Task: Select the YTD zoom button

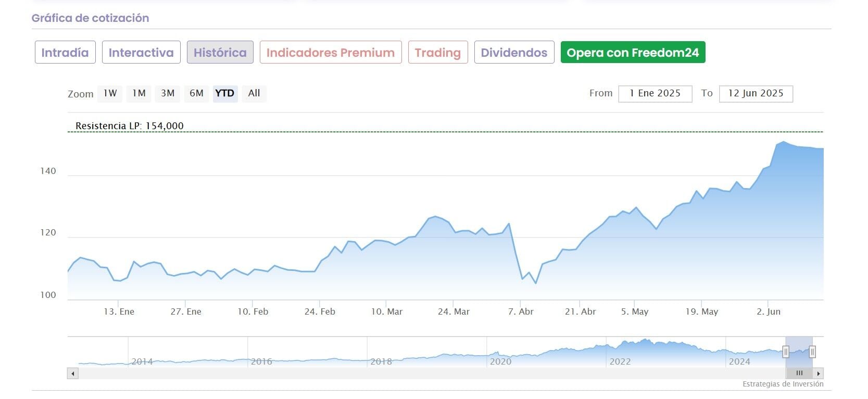Action: (x=225, y=94)
